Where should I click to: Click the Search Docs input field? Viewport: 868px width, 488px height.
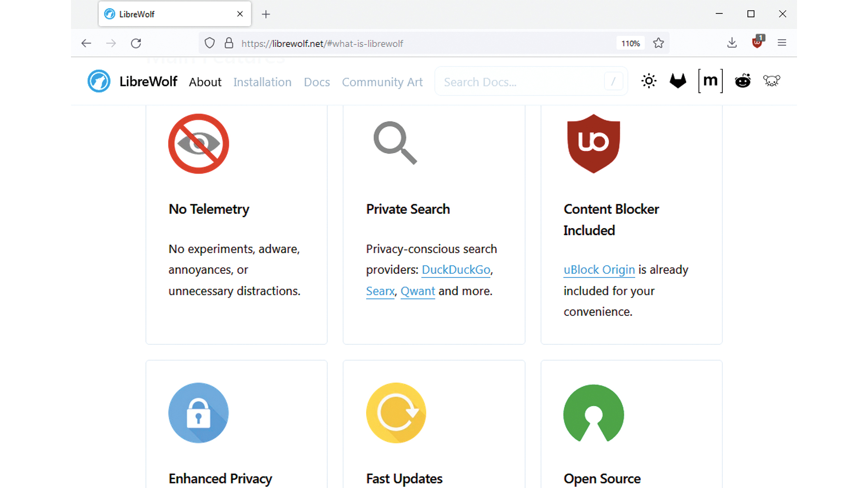(x=520, y=82)
